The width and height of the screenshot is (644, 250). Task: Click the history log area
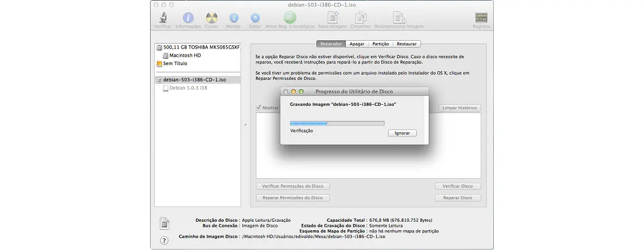click(x=368, y=145)
